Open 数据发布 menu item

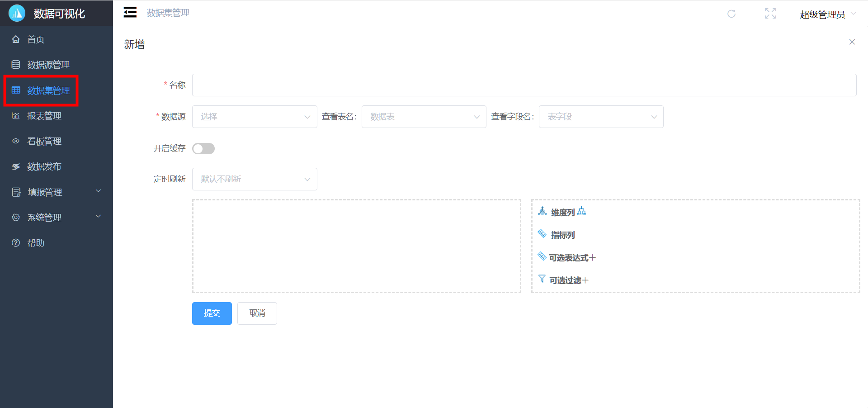[x=57, y=166]
